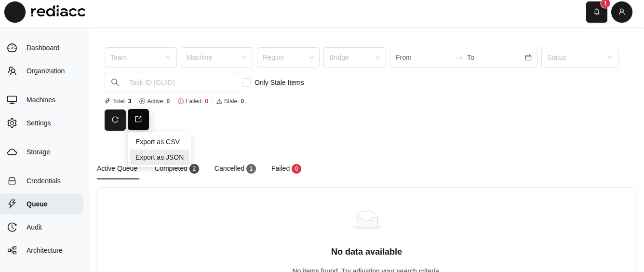The image size is (644, 272).
Task: Open Storage from the sidebar
Action: (38, 152)
